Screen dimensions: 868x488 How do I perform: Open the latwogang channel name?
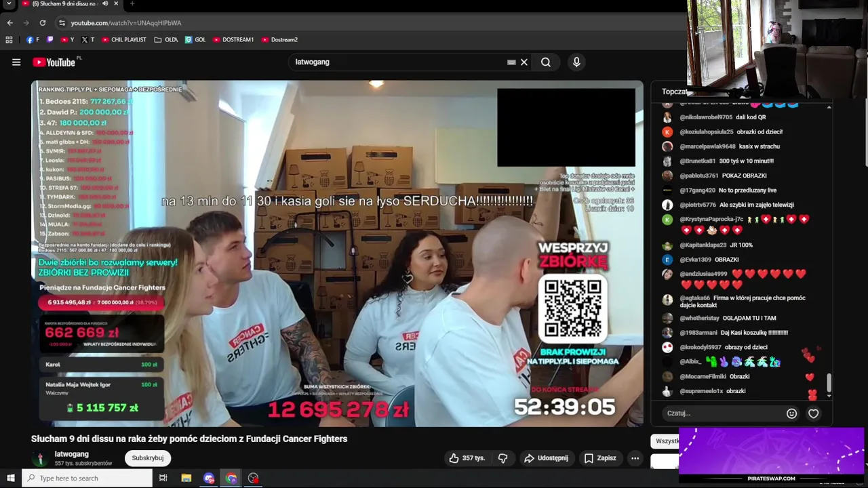tap(72, 454)
